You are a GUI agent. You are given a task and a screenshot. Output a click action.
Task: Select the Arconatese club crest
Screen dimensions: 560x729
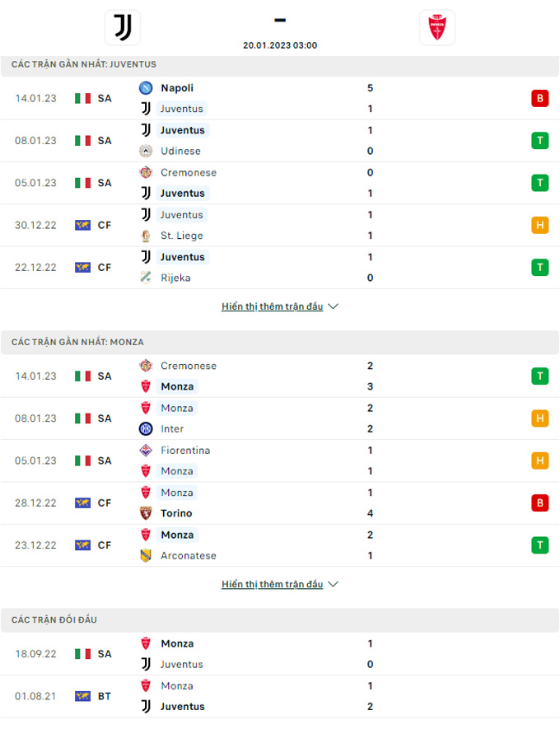click(x=146, y=555)
